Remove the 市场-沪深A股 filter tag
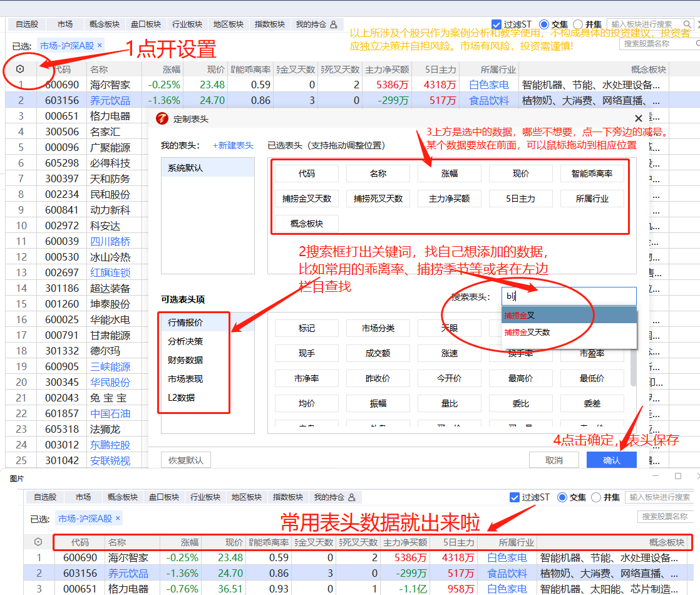The height and width of the screenshot is (595, 700). pos(100,46)
